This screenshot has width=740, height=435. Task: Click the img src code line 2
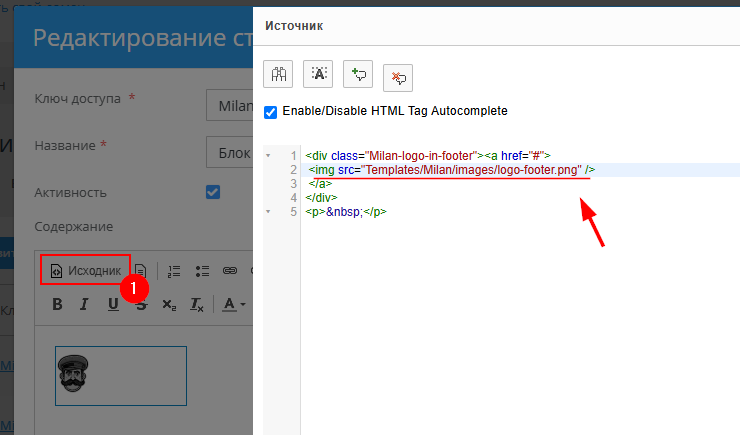(x=452, y=170)
